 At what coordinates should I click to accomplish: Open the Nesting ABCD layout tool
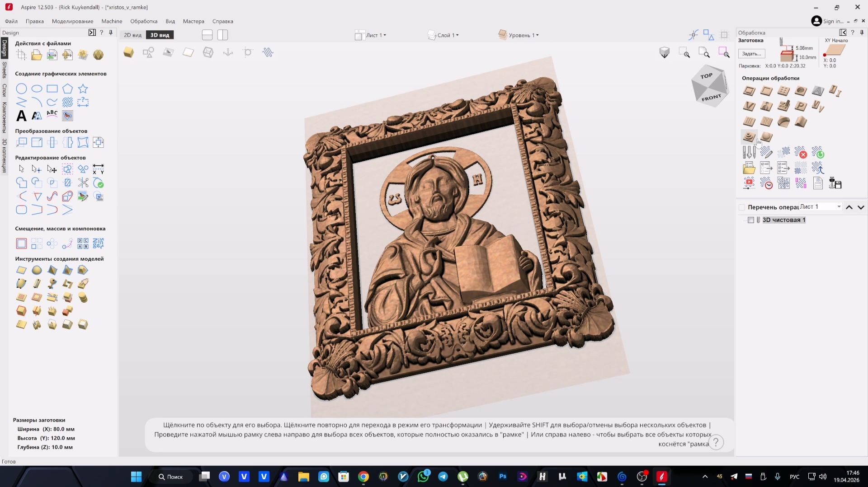[x=83, y=243]
